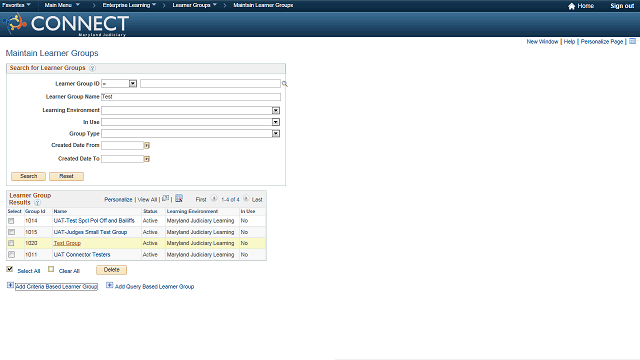Click the plus icon for Criteria Based group

10,285
